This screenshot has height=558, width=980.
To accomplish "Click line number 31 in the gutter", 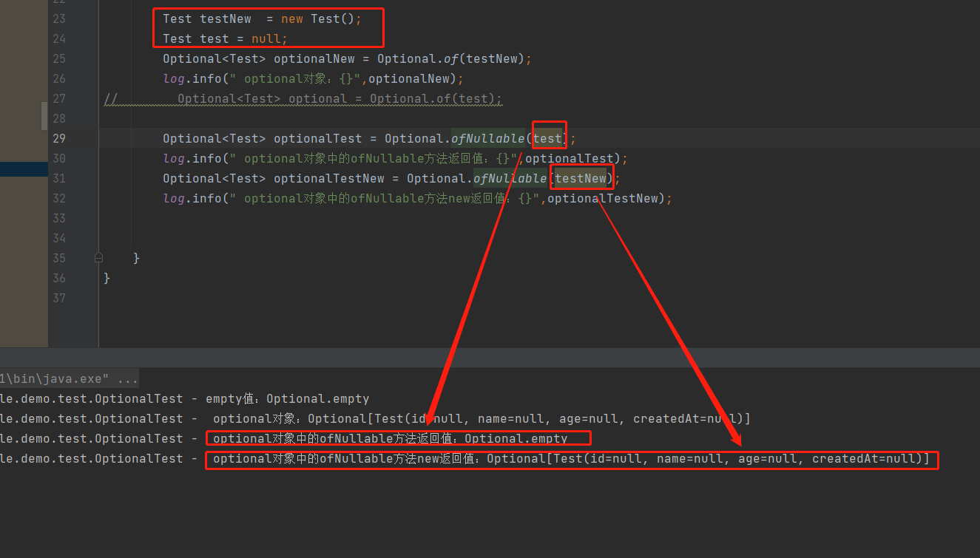I will tap(59, 178).
